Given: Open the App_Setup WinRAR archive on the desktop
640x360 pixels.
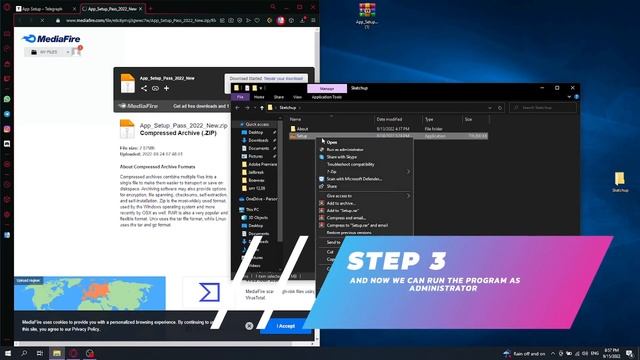Looking at the screenshot, I should coord(367,15).
